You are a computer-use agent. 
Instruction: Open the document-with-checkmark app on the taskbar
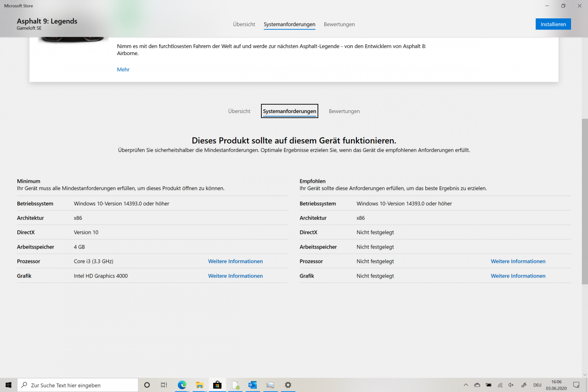(235, 385)
